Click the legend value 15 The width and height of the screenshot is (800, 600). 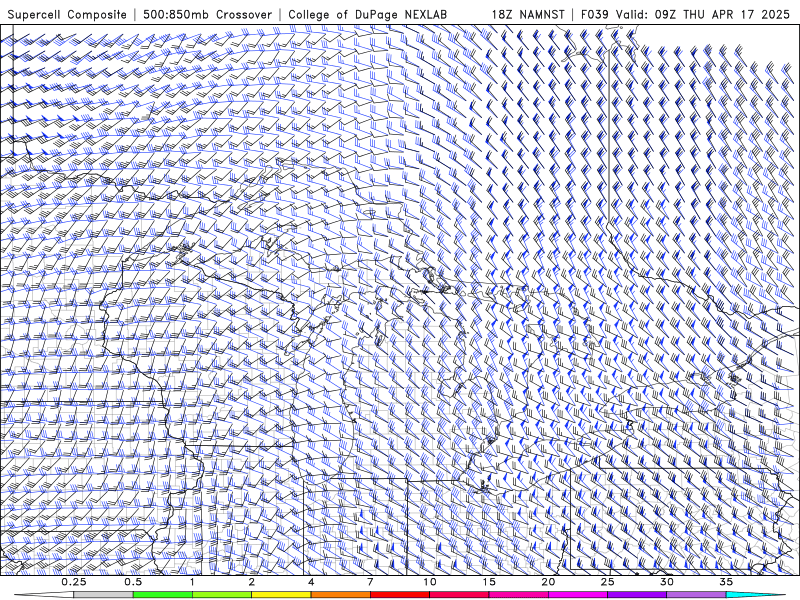pos(489,582)
